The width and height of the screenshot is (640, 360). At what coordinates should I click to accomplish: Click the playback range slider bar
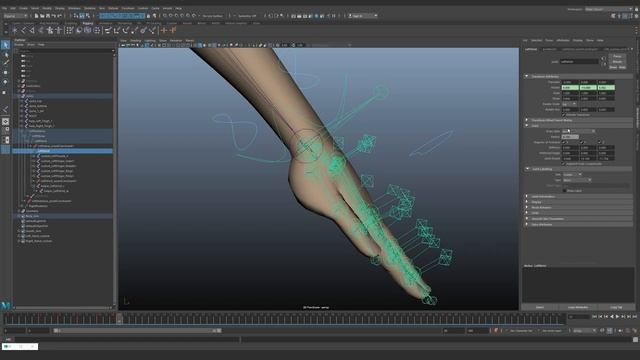tap(137, 331)
